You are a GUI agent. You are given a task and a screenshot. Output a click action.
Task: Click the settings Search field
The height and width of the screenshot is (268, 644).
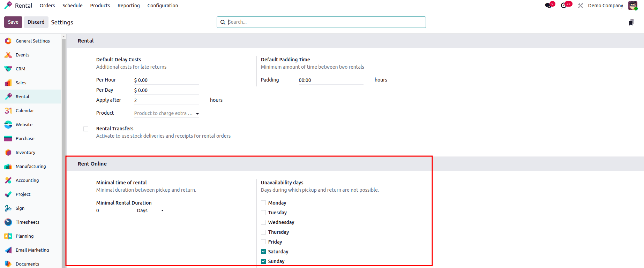click(x=321, y=22)
